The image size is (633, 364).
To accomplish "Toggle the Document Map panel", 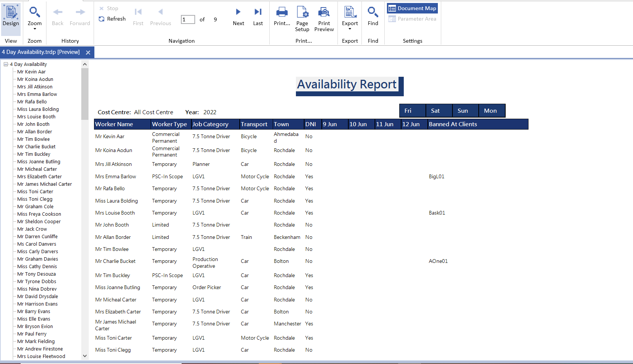I will pos(412,8).
